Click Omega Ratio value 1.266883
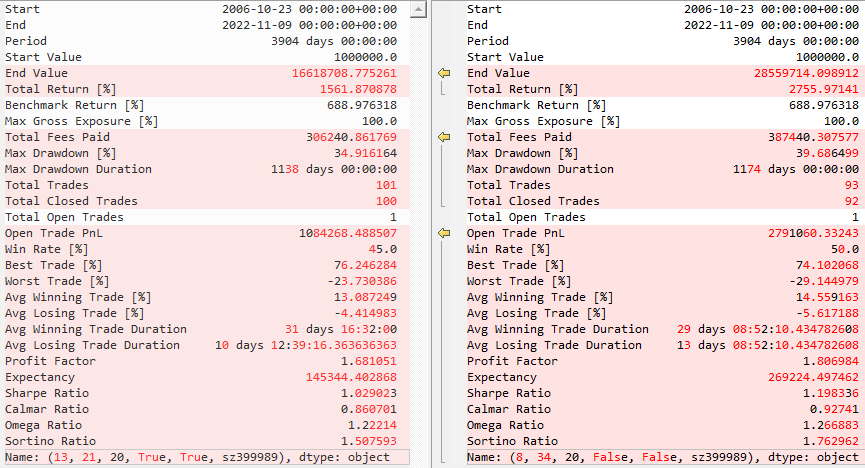The height and width of the screenshot is (468, 865). click(x=831, y=425)
